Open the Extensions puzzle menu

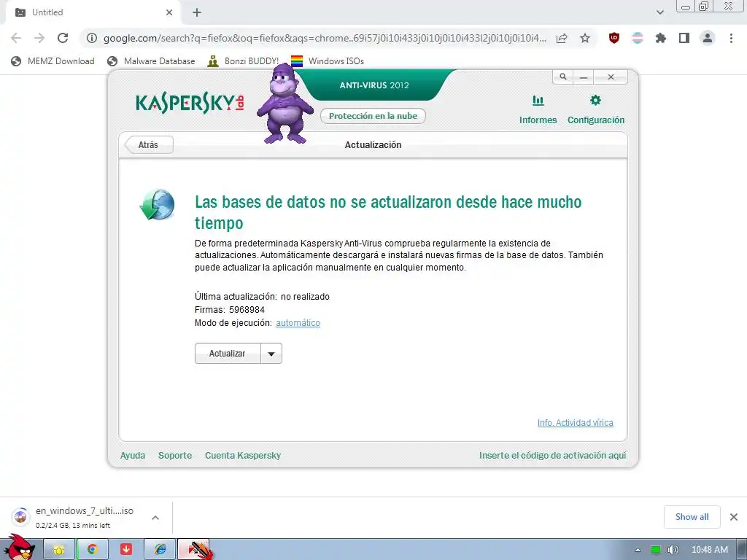(x=661, y=38)
